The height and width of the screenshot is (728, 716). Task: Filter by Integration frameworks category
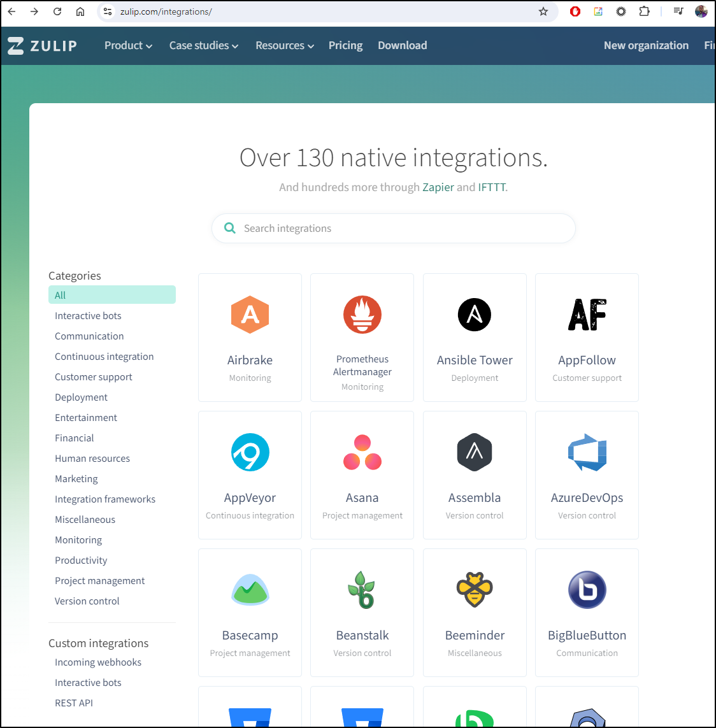point(105,499)
